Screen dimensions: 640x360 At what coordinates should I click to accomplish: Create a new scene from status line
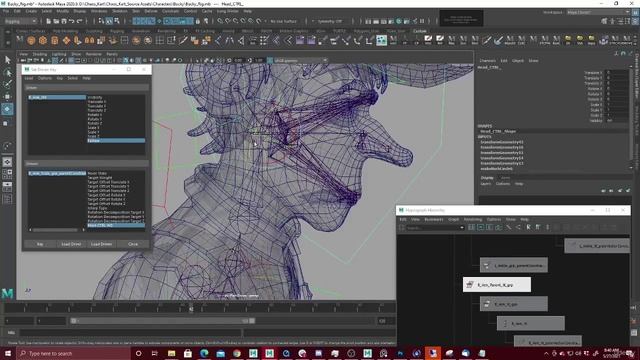pyautogui.click(x=48, y=21)
